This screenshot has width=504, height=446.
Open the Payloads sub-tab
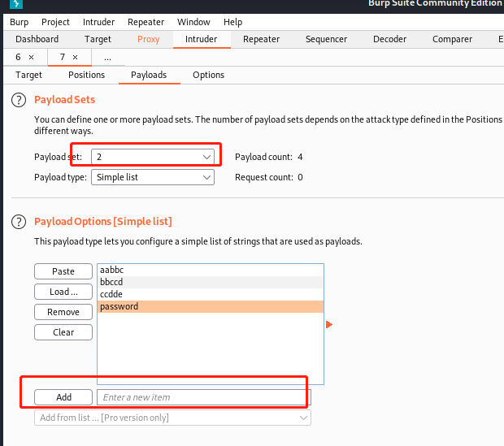pos(149,75)
